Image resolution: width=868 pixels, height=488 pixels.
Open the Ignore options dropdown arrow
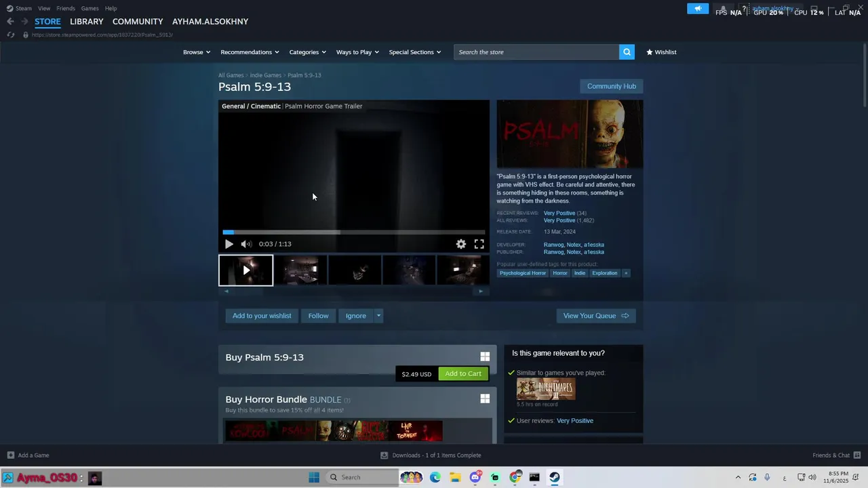pyautogui.click(x=378, y=316)
